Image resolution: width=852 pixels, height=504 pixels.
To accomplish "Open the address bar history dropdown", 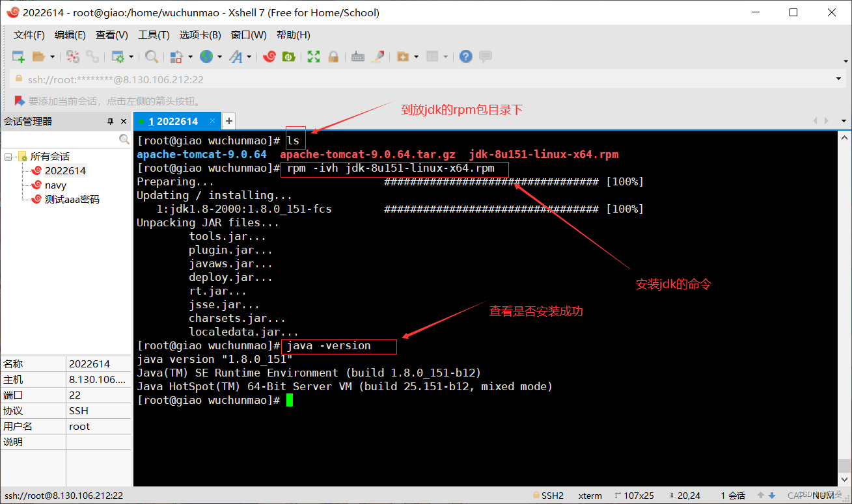I will (x=838, y=79).
